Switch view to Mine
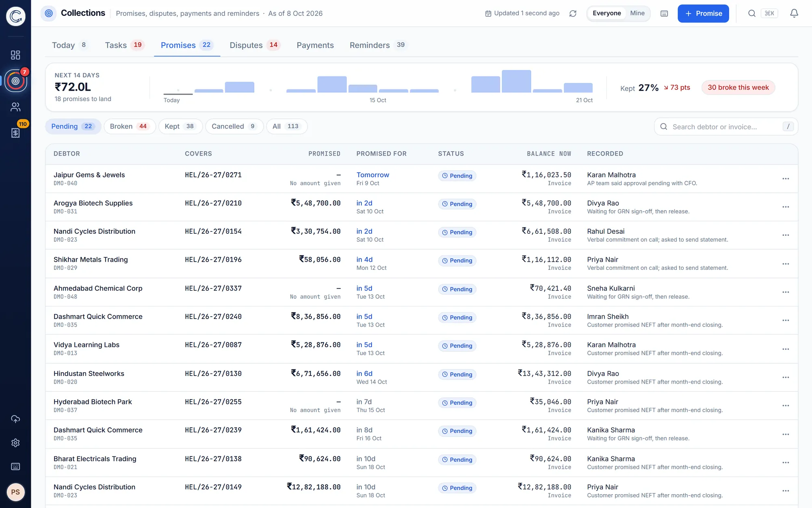Screen dimensions: 812x508 (637, 13)
